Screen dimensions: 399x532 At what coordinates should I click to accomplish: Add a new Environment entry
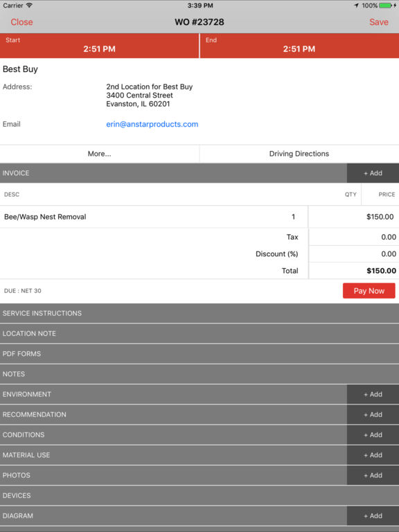point(373,394)
